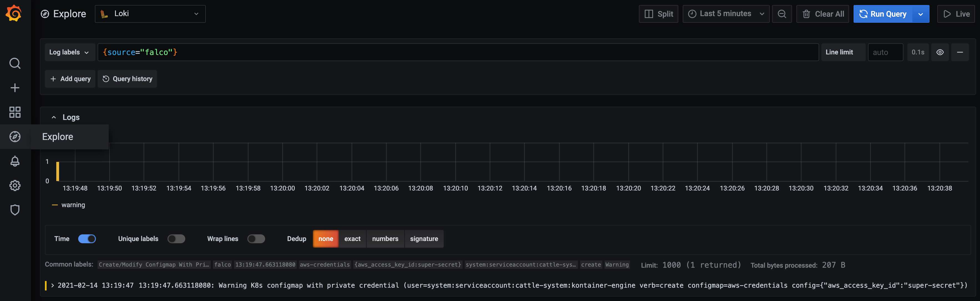Open the Alerting bell icon
The width and height of the screenshot is (980, 301).
(x=14, y=161)
